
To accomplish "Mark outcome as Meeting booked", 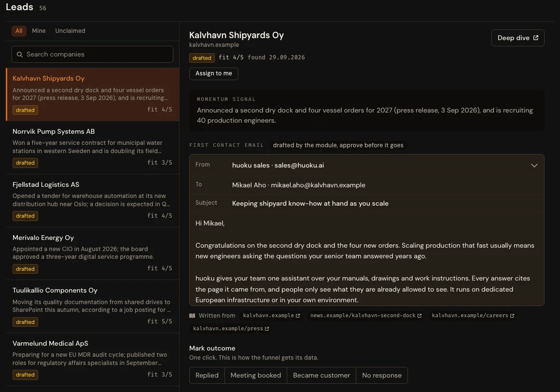I will (x=256, y=375).
